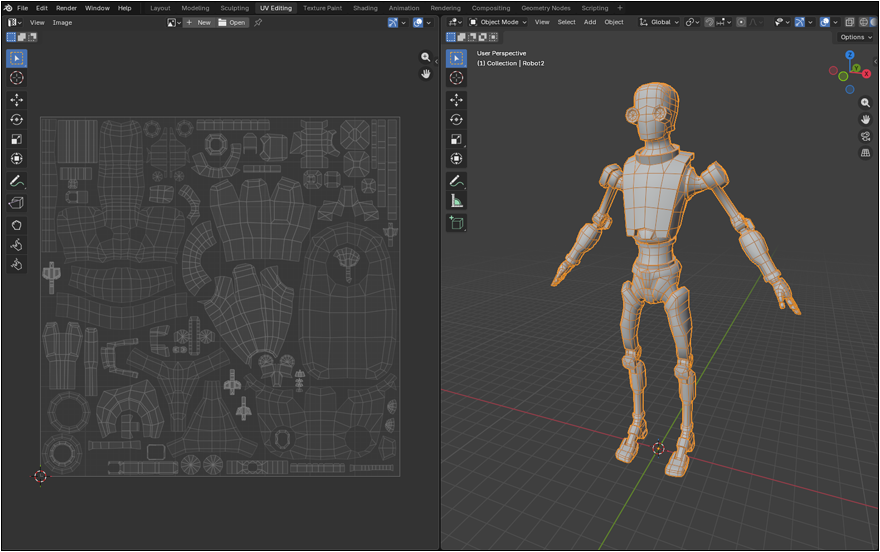Screen dimensions: 880x552
Task: Add a new workspace with plus tab
Action: (620, 8)
